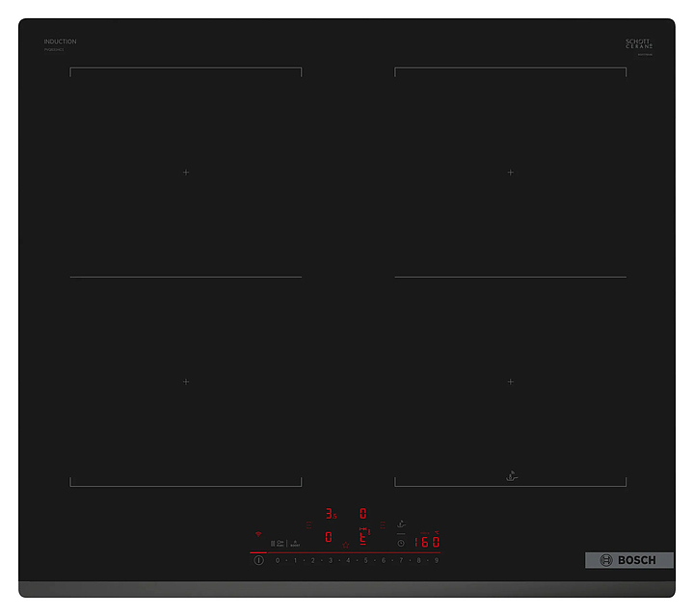This screenshot has width=694, height=616.
Task: Tap the Wi-Fi indicator icon
Action: coord(257,533)
